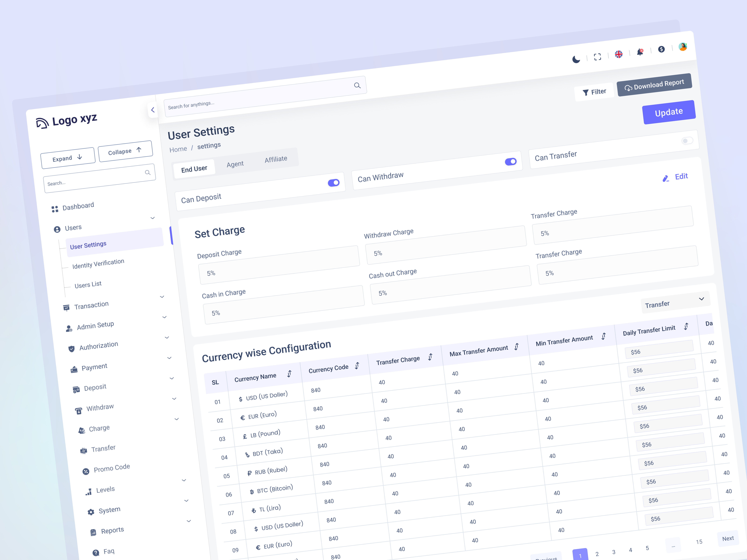This screenshot has height=560, width=747.
Task: Click search magnifier in top search bar
Action: coord(357,85)
